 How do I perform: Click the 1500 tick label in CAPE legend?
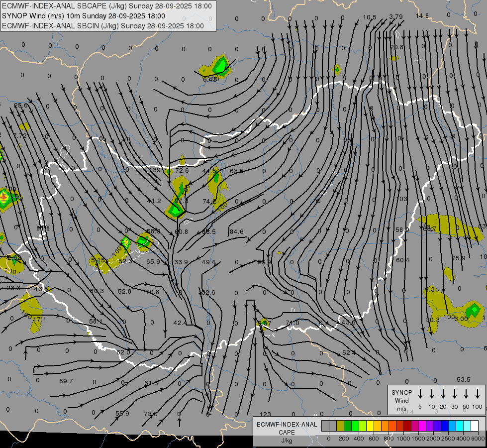418,439
